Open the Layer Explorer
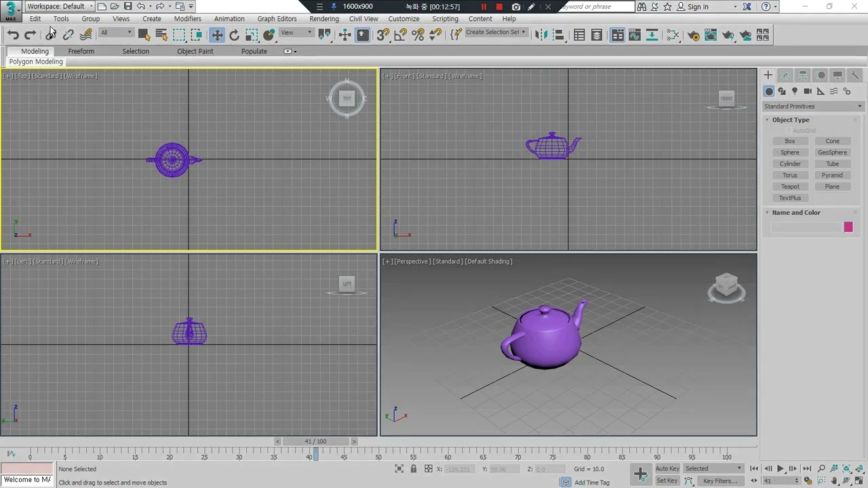This screenshot has height=488, width=868. 597,35
